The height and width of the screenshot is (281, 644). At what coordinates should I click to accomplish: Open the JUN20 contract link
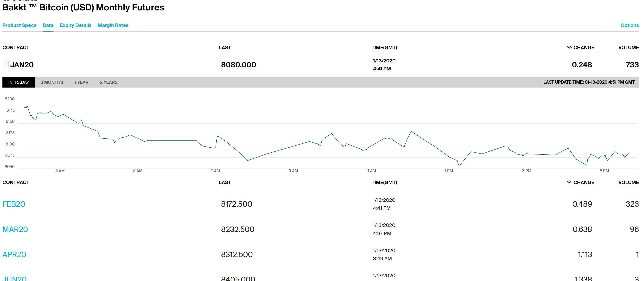[14, 278]
